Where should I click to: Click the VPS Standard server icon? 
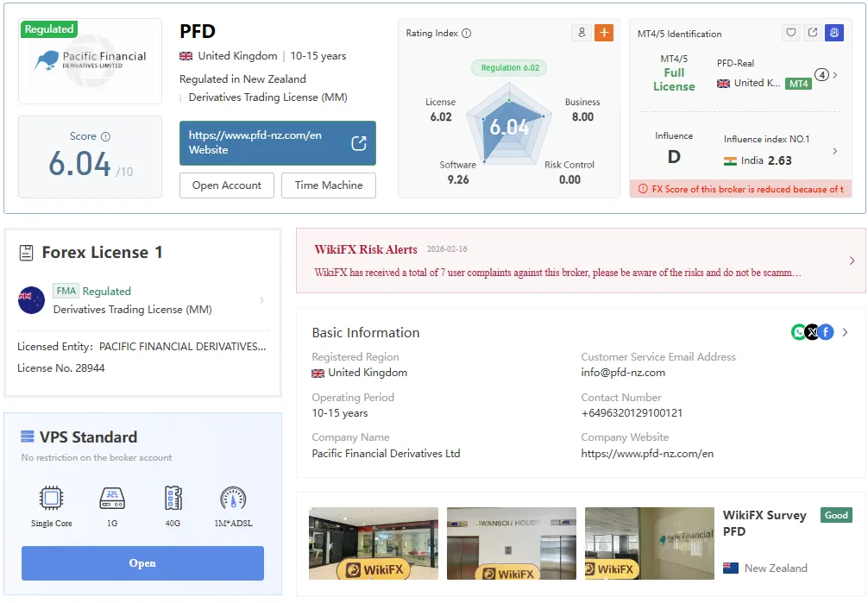click(27, 437)
